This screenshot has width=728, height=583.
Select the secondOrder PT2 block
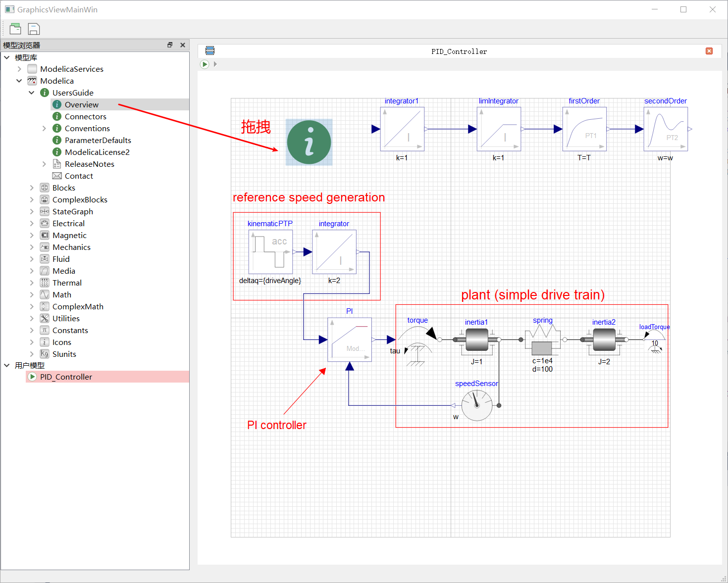666,129
